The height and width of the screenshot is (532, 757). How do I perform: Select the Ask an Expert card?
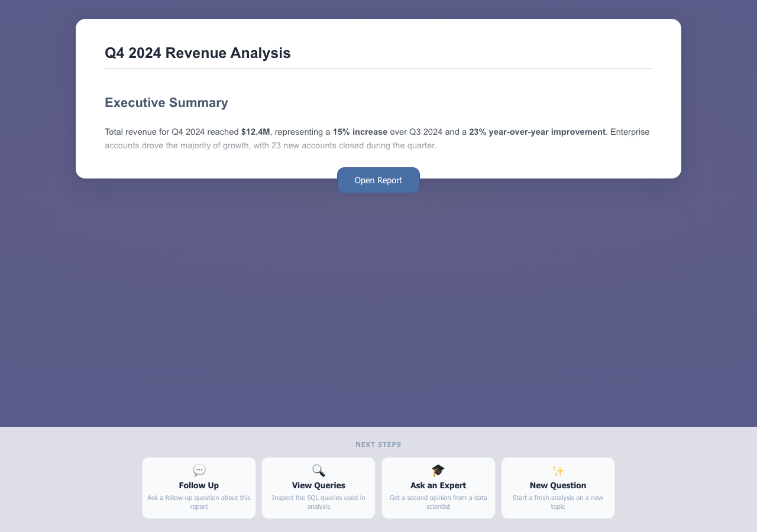point(438,487)
